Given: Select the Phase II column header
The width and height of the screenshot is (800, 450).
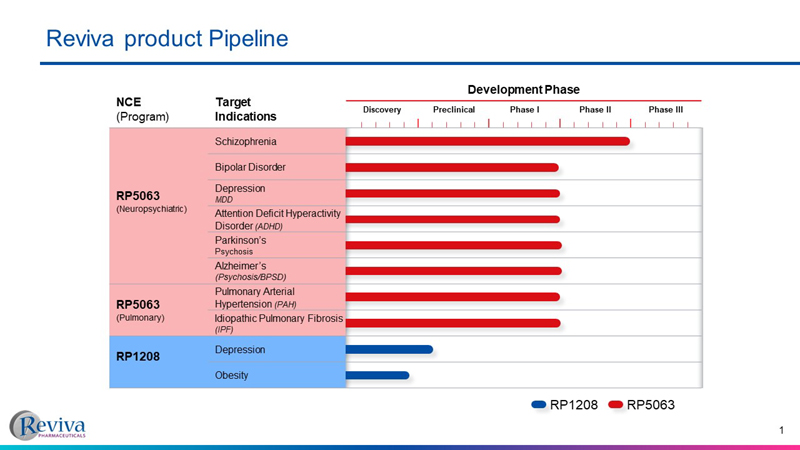Looking at the screenshot, I should 594,109.
